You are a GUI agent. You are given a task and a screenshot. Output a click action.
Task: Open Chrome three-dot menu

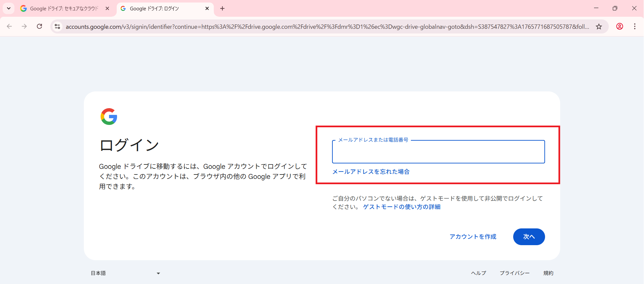tap(635, 26)
